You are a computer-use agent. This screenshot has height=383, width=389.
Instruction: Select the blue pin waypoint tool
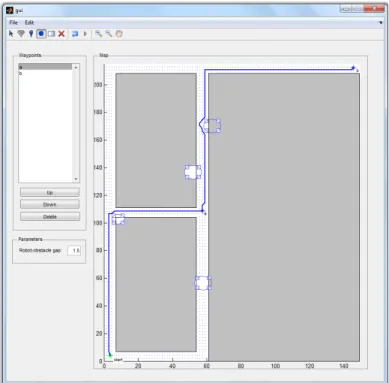31,34
